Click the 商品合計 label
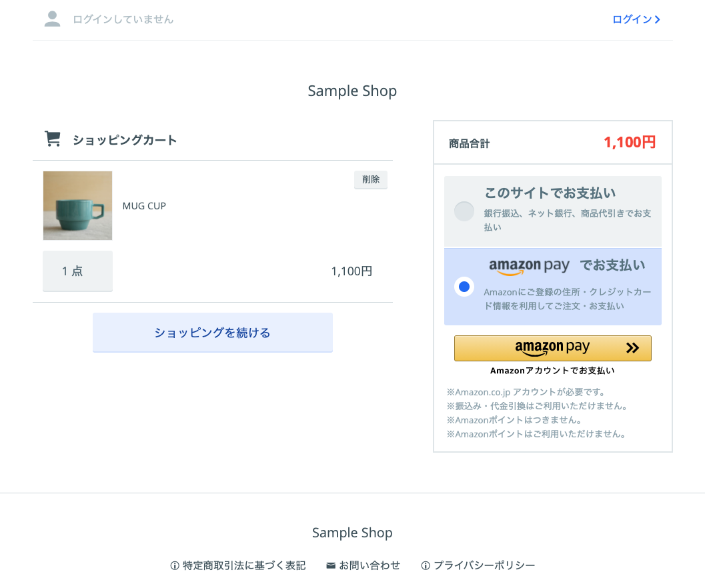Viewport: 705px width, 588px height. 469,144
